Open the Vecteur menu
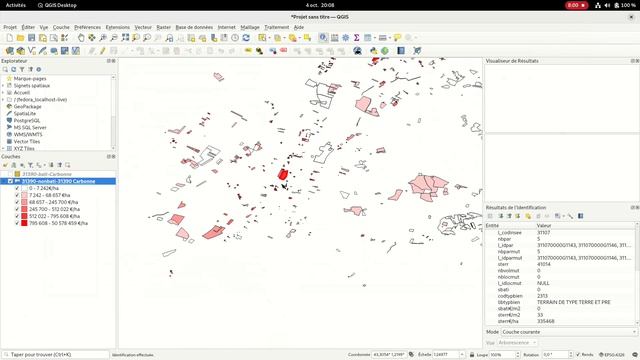 pyautogui.click(x=143, y=27)
